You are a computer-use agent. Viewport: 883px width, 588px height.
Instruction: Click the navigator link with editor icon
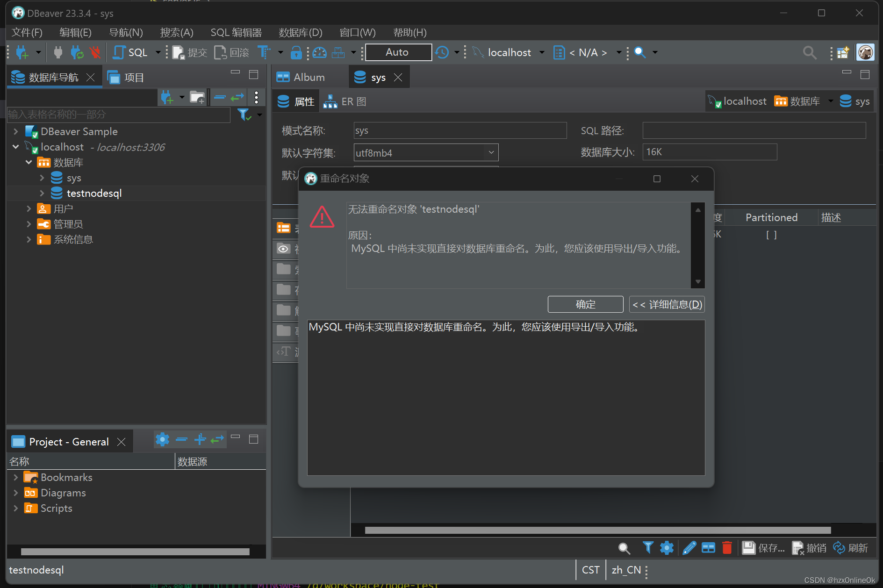(x=237, y=97)
